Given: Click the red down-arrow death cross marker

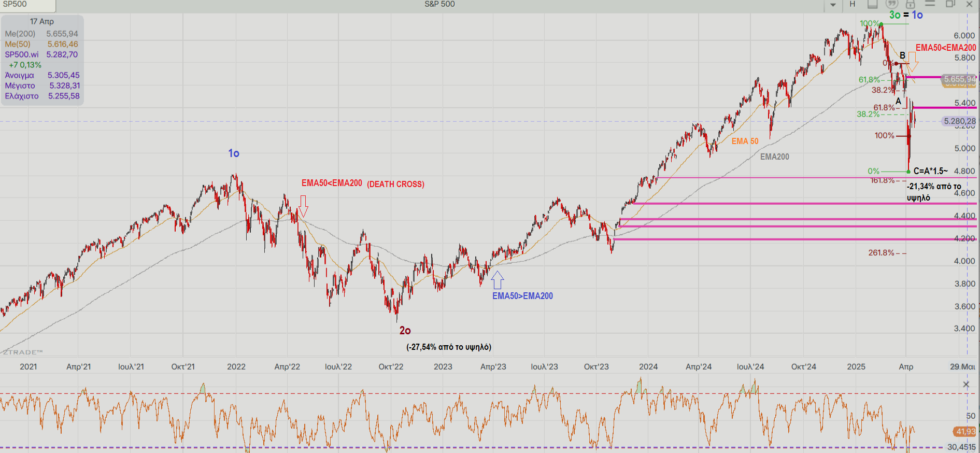Looking at the screenshot, I should 303,206.
